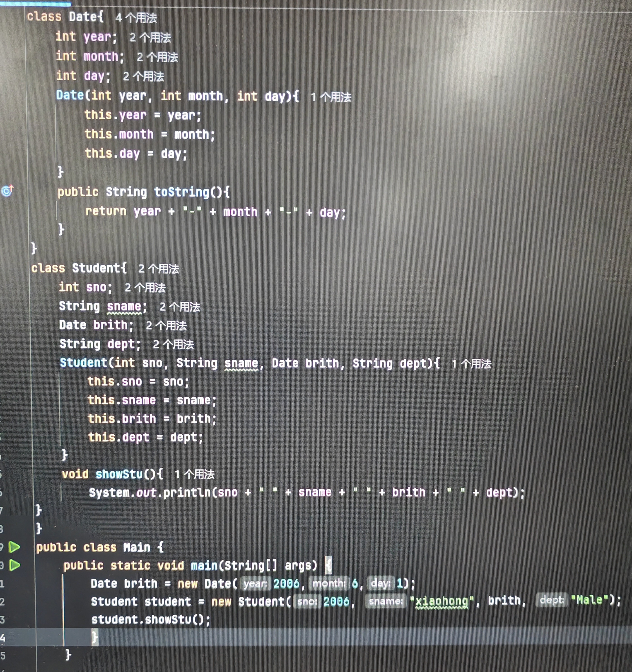Click 'dept:' parameter inlay hint

click(552, 600)
